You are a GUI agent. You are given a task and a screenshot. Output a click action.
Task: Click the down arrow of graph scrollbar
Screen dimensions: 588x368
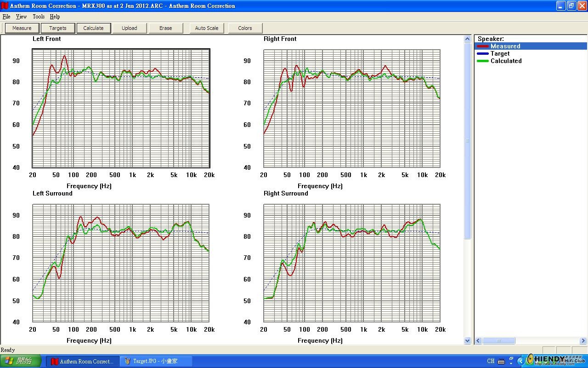tap(468, 341)
